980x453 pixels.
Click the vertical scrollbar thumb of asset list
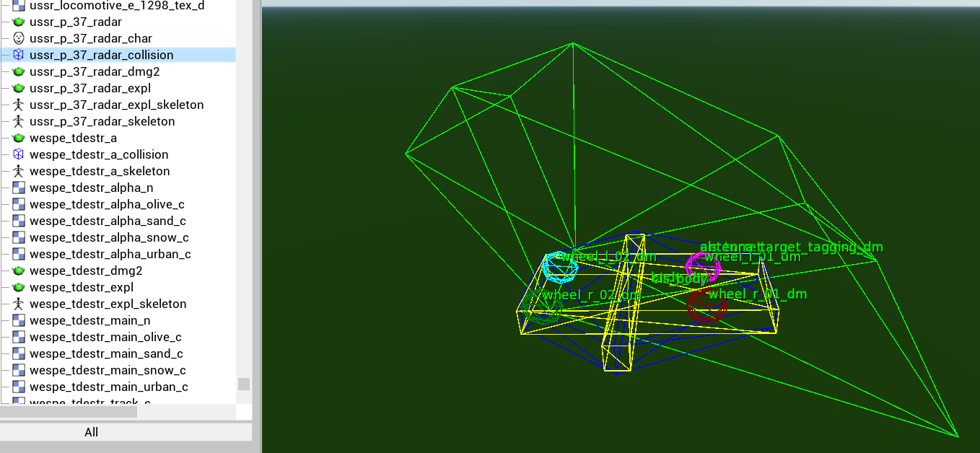pyautogui.click(x=244, y=384)
